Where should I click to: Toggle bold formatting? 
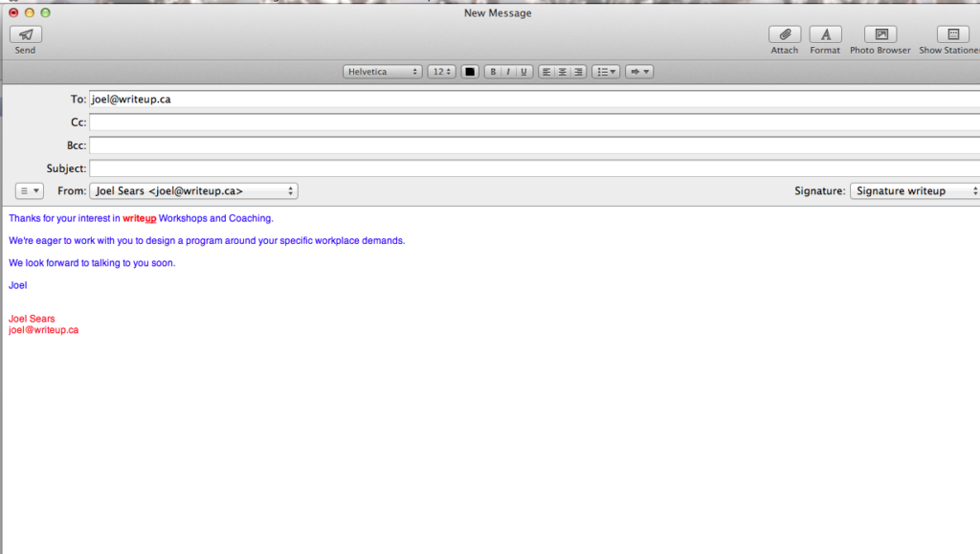pos(493,72)
